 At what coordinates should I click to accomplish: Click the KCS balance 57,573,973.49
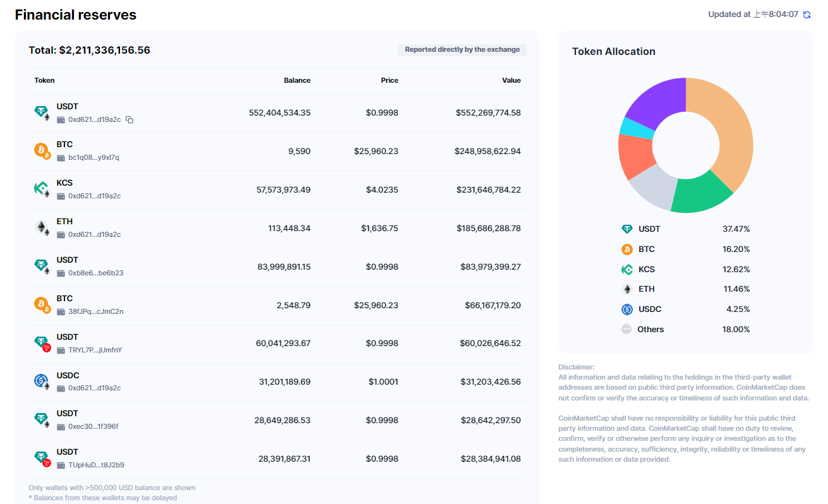tap(284, 189)
